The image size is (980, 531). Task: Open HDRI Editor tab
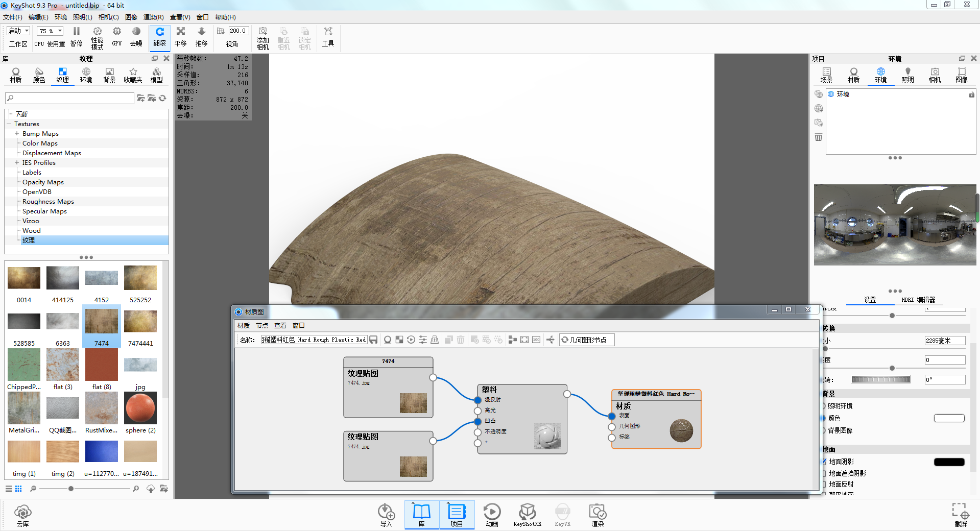(918, 300)
